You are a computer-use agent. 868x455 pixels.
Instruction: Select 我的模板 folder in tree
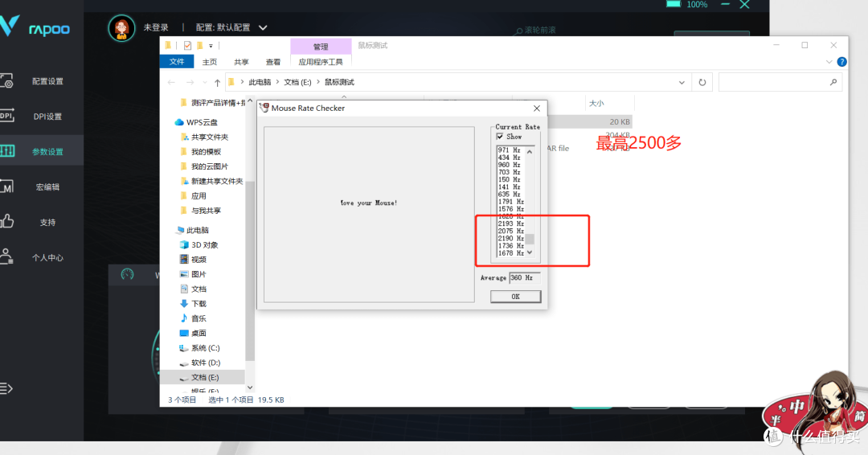click(206, 152)
